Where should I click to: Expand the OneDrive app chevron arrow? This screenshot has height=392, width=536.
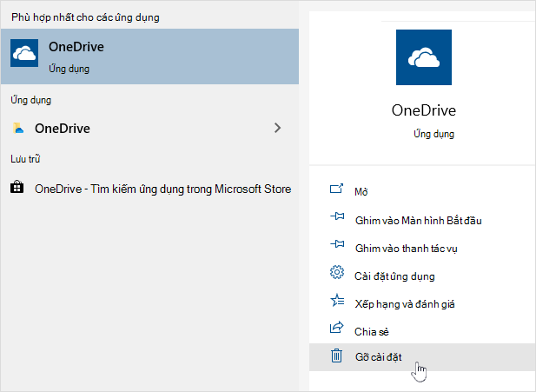point(278,128)
